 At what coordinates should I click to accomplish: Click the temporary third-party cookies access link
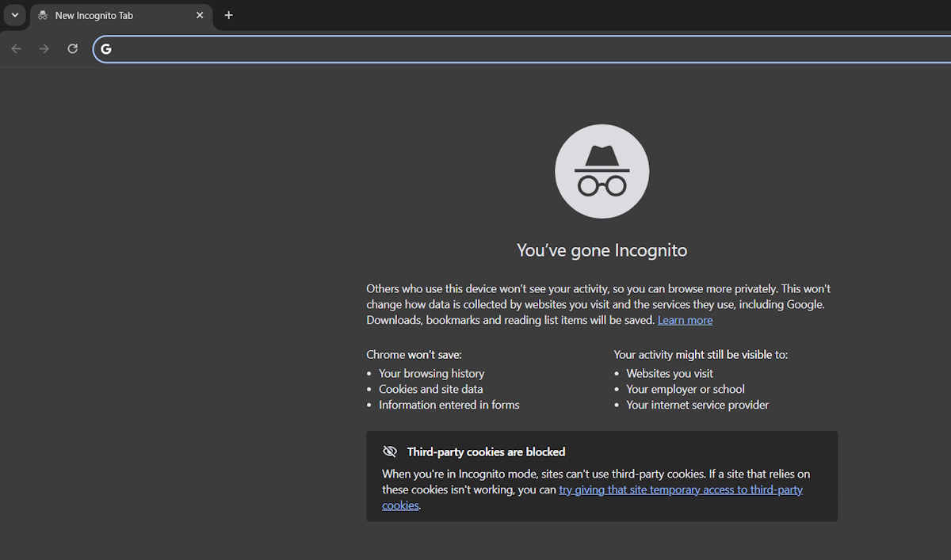[680, 489]
